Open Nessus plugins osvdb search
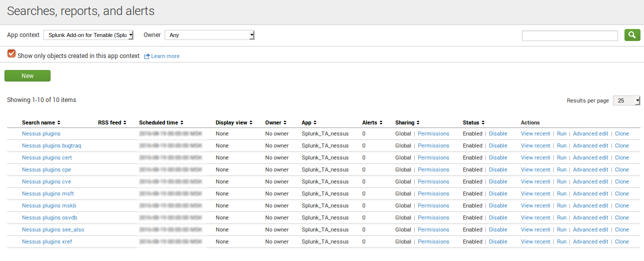This screenshot has width=644, height=261. [50, 218]
